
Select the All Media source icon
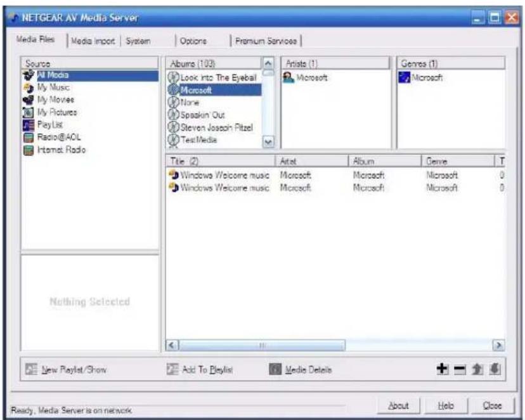point(29,75)
